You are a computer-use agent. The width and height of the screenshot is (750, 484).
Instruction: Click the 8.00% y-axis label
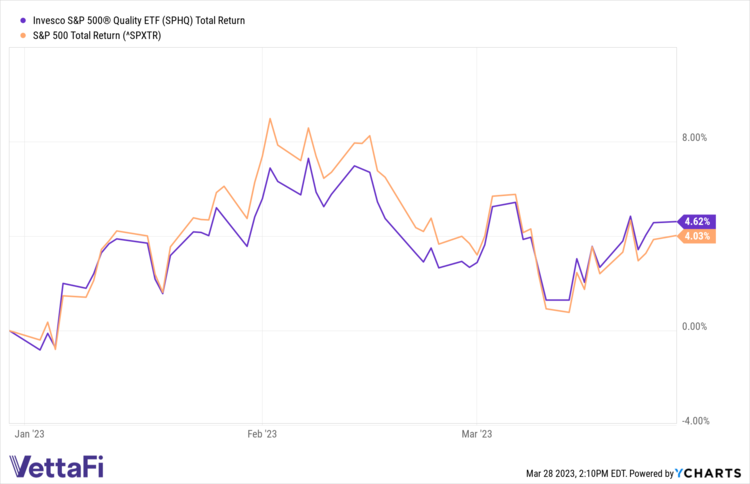693,138
